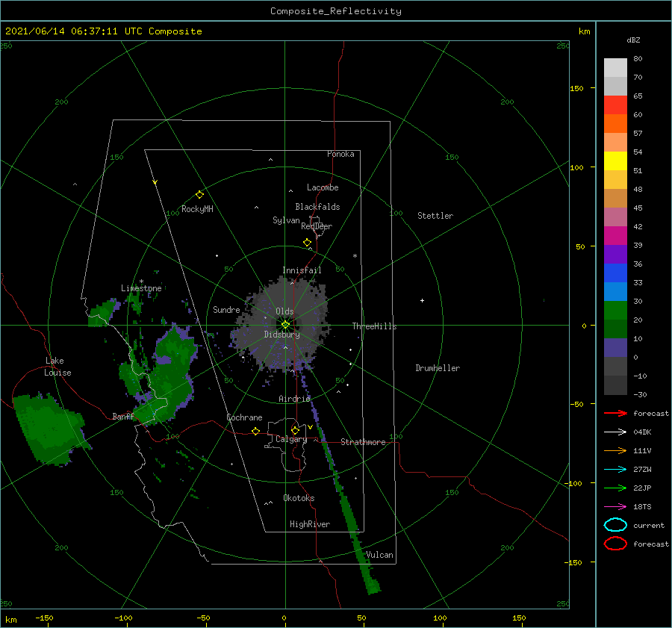Click the orange 111V arrow in legend
Screen dimensions: 672x628
pyautogui.click(x=615, y=450)
